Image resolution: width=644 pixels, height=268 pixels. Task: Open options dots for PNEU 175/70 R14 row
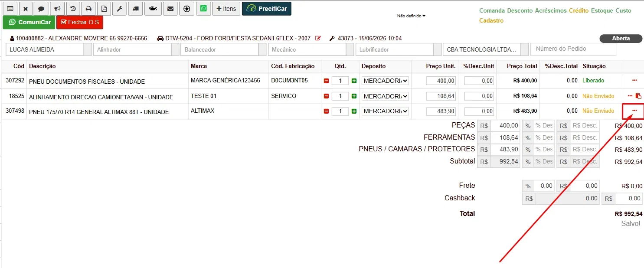pos(634,111)
